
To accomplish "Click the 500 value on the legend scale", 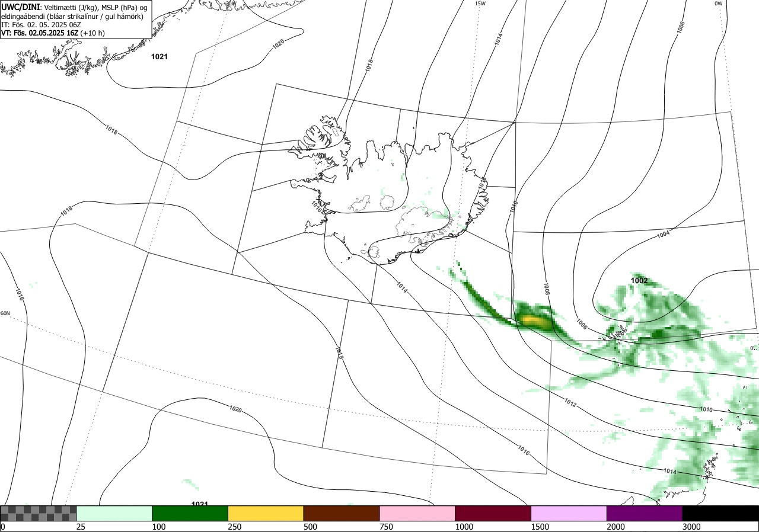I will (x=310, y=527).
